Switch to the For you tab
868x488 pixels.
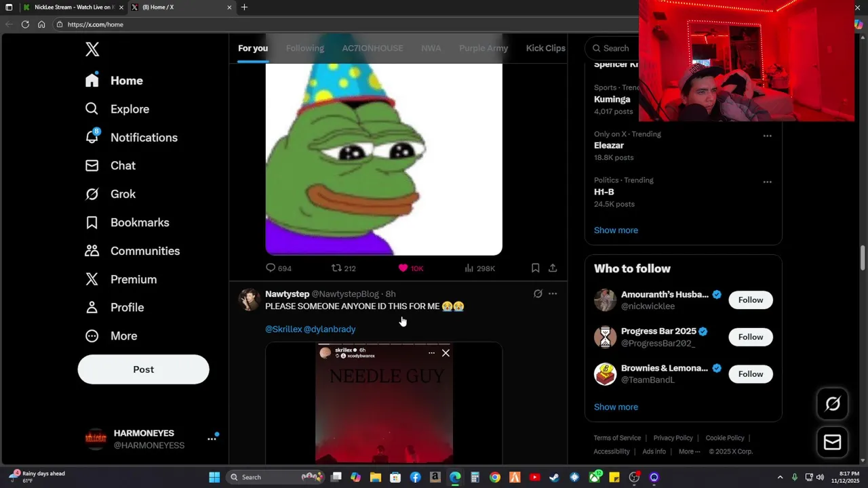(x=253, y=48)
